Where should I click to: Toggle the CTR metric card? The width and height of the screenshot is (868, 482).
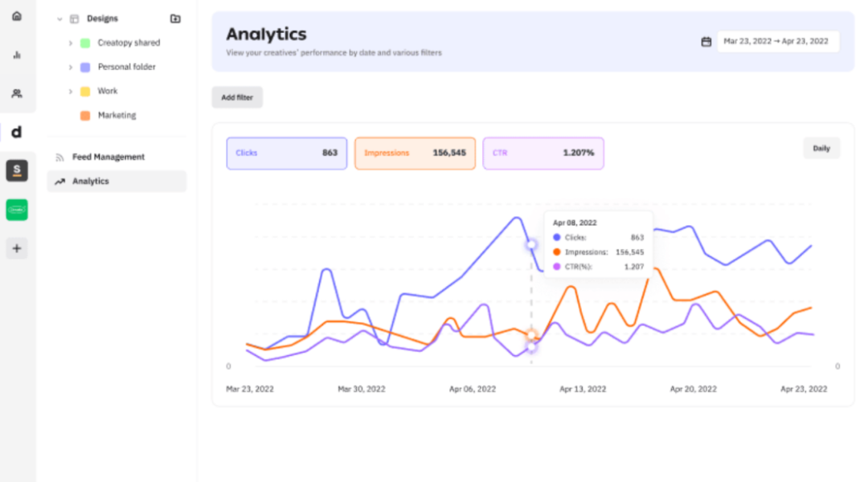pyautogui.click(x=543, y=153)
